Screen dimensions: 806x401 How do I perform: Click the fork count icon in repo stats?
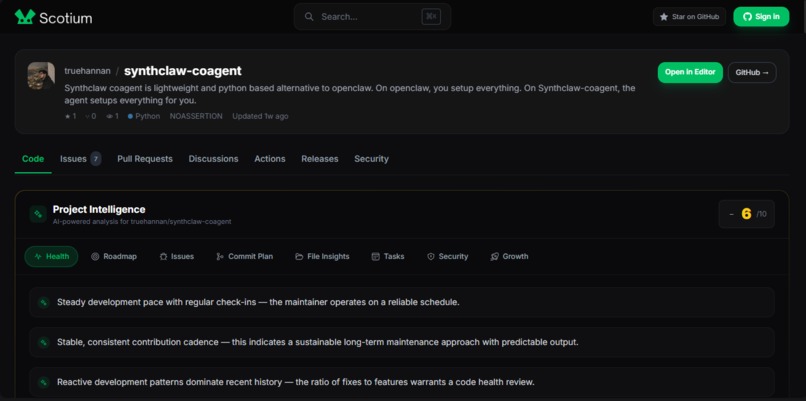pyautogui.click(x=87, y=116)
